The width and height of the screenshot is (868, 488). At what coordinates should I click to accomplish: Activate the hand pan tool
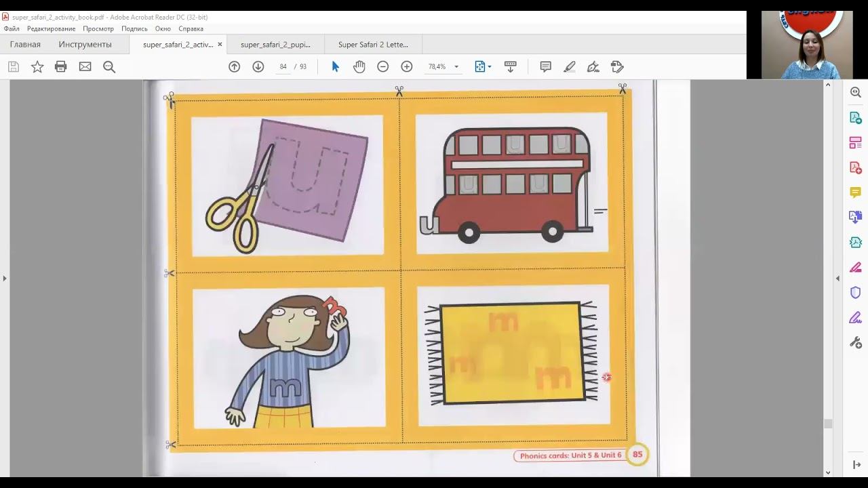pos(359,66)
